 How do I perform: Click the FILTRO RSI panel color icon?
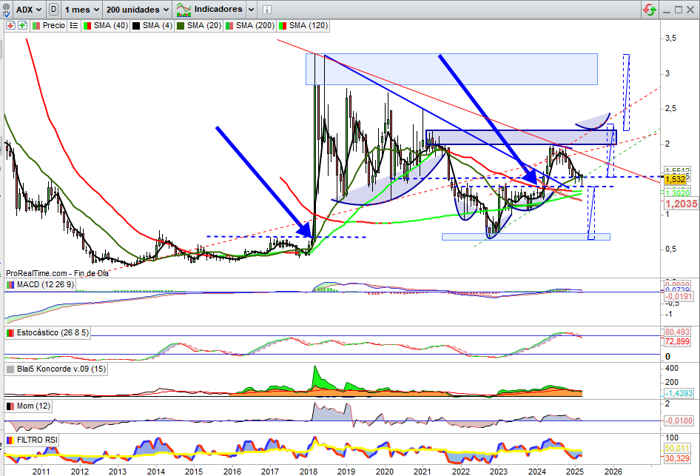[10, 440]
